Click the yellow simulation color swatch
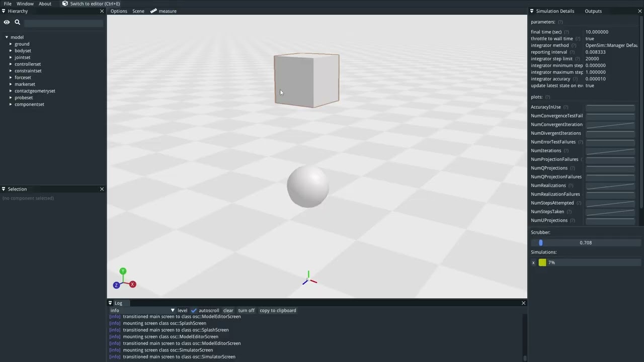Screen dimensions: 644x362 (x=542, y=263)
